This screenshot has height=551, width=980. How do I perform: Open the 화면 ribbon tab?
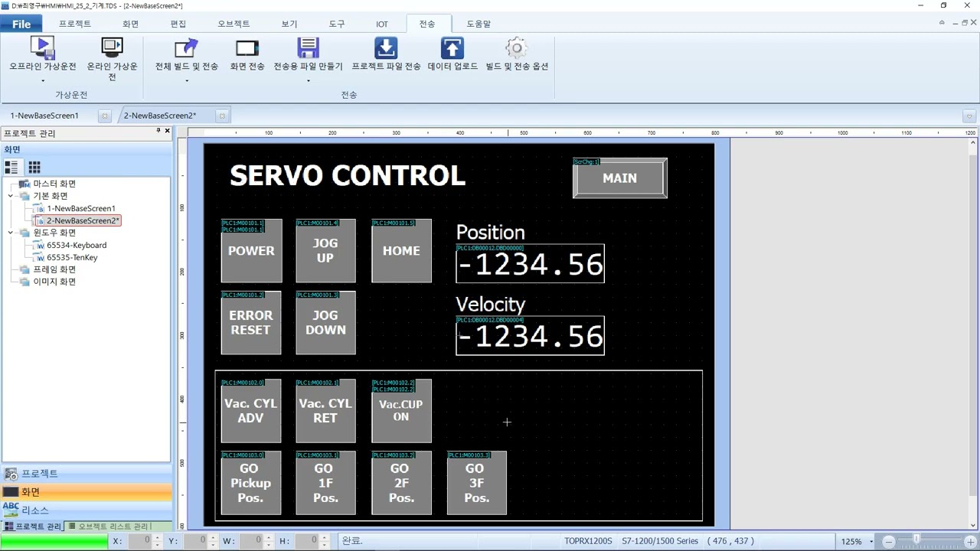[131, 24]
